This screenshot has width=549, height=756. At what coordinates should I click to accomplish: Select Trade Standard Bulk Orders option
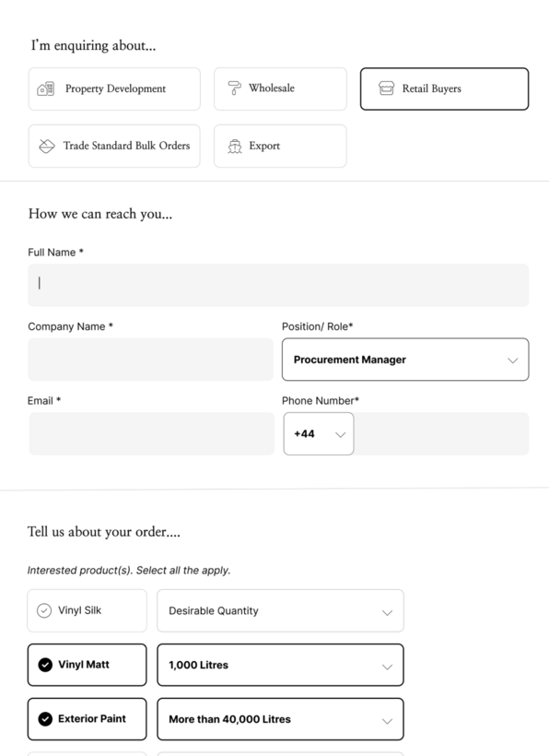(x=114, y=146)
